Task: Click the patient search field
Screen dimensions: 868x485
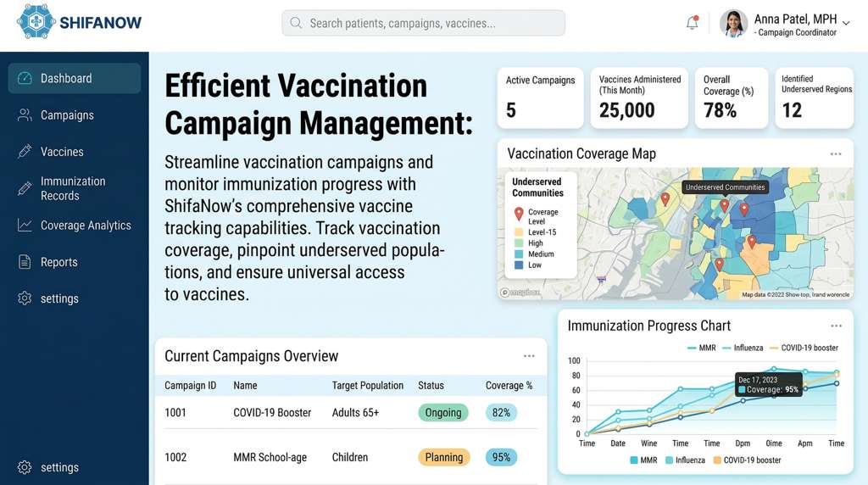Action: tap(424, 23)
